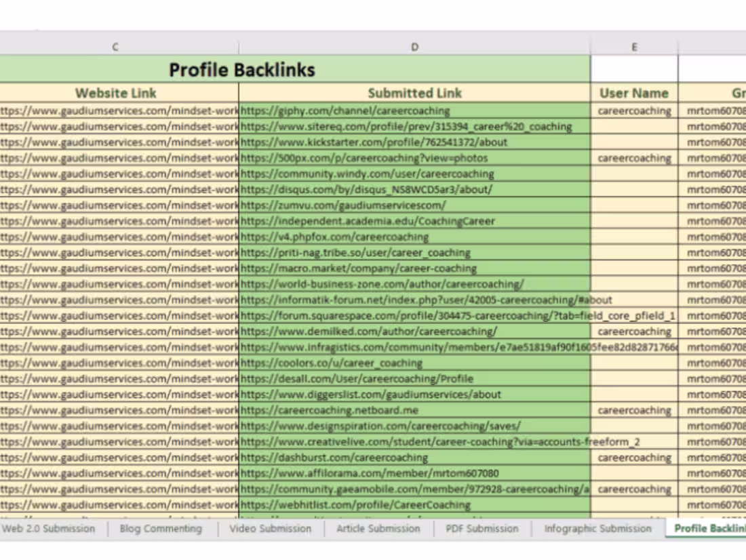This screenshot has width=746, height=560.
Task: Select the zumvu.com/gaudiumservicescom link cell
Action: tap(414, 205)
